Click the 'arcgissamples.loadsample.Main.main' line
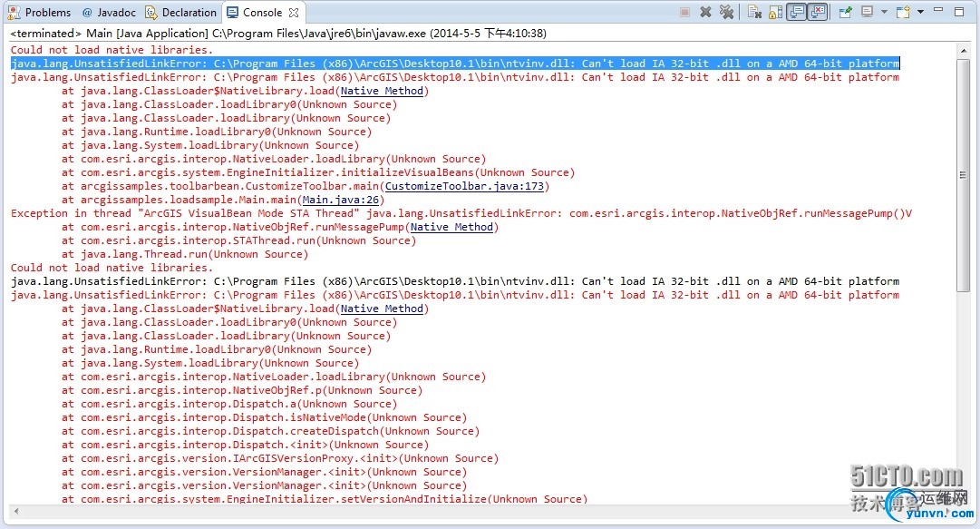Image resolution: width=980 pixels, height=529 pixels. [x=223, y=201]
